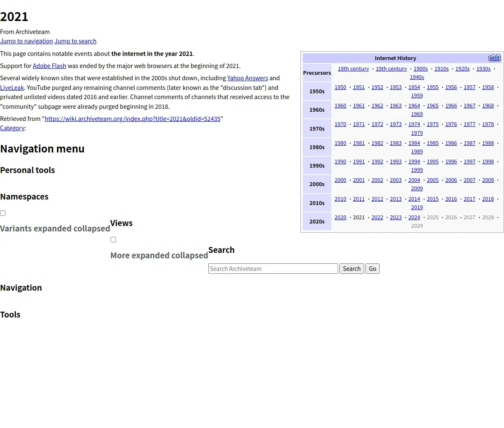The width and height of the screenshot is (504, 428).
Task: Click the Precursors row header
Action: point(317,73)
